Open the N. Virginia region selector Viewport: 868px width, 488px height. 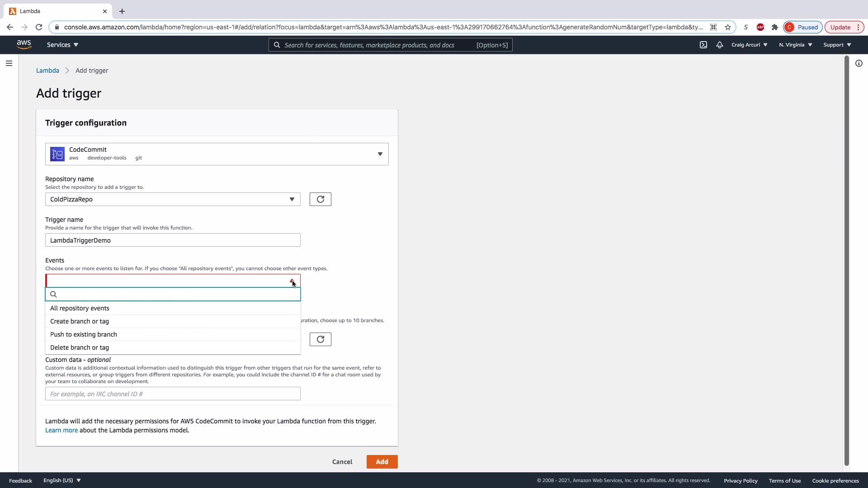[795, 45]
